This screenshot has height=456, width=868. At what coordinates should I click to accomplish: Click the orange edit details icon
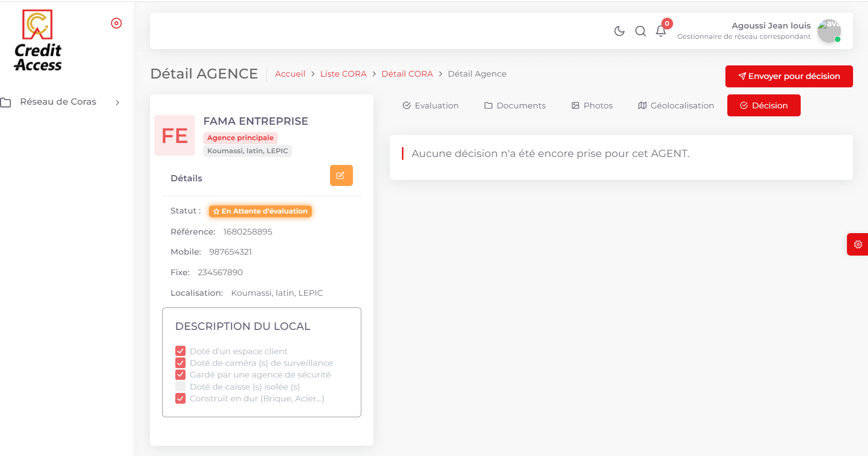click(x=341, y=176)
